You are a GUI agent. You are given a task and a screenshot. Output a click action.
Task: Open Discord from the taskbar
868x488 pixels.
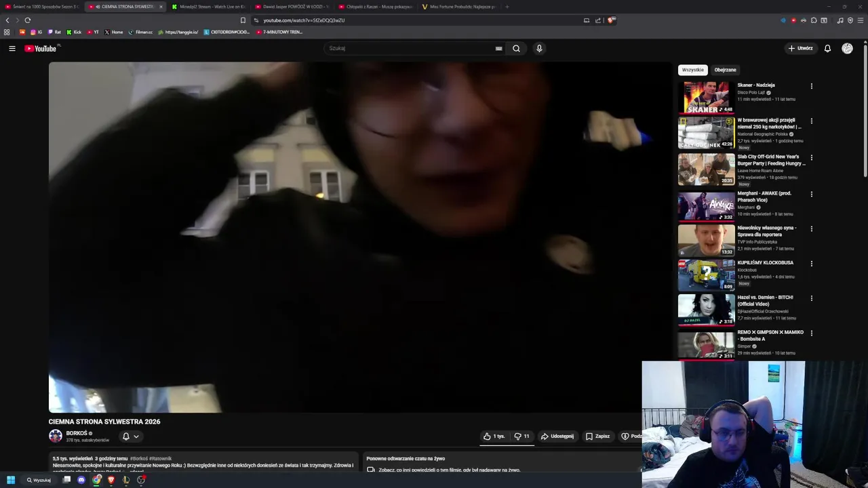point(81,480)
